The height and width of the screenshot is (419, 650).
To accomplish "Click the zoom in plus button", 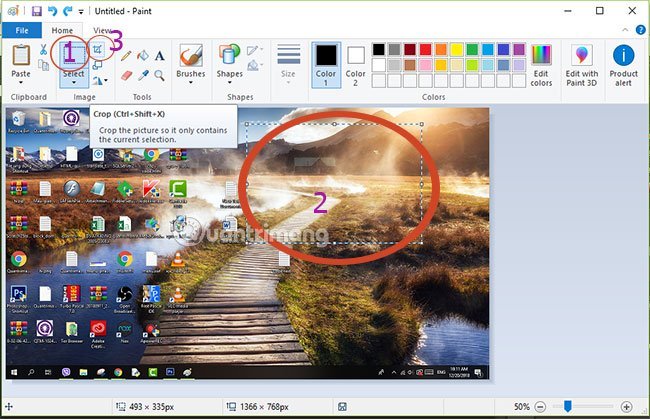I will pyautogui.click(x=627, y=407).
